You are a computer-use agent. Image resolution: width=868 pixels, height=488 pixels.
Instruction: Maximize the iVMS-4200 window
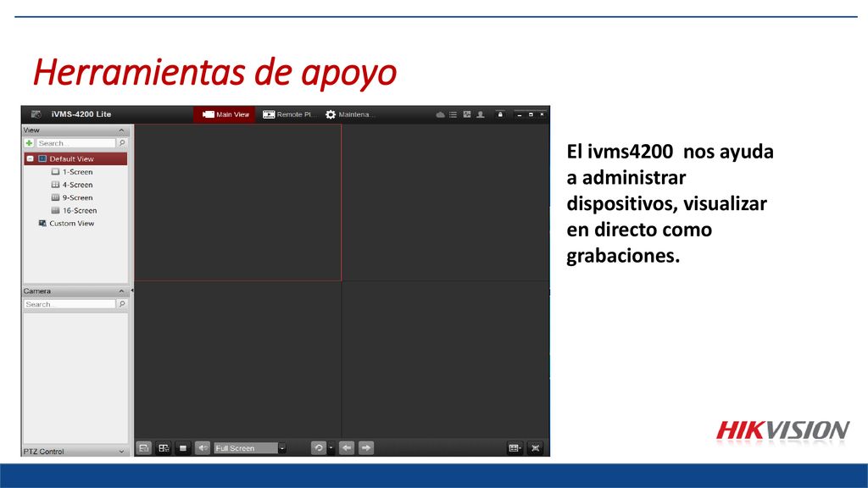tap(531, 114)
